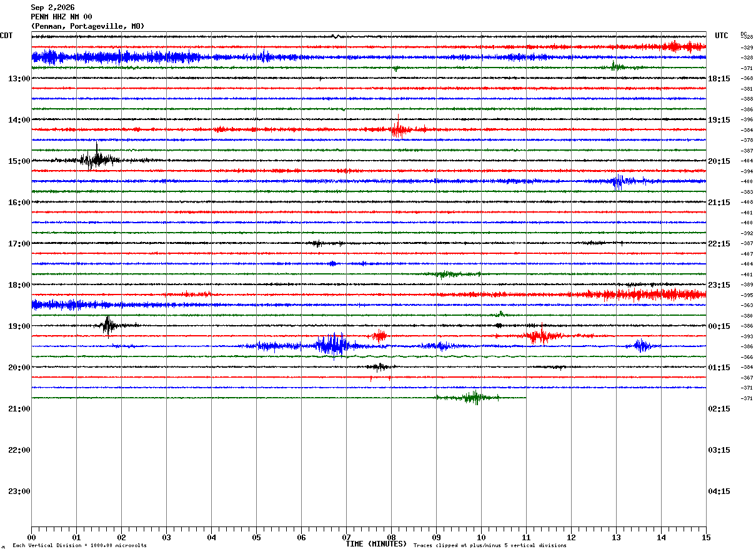Select the red event near minute 8
Image resolution: width=756 pixels, height=554 pixels.
point(397,129)
